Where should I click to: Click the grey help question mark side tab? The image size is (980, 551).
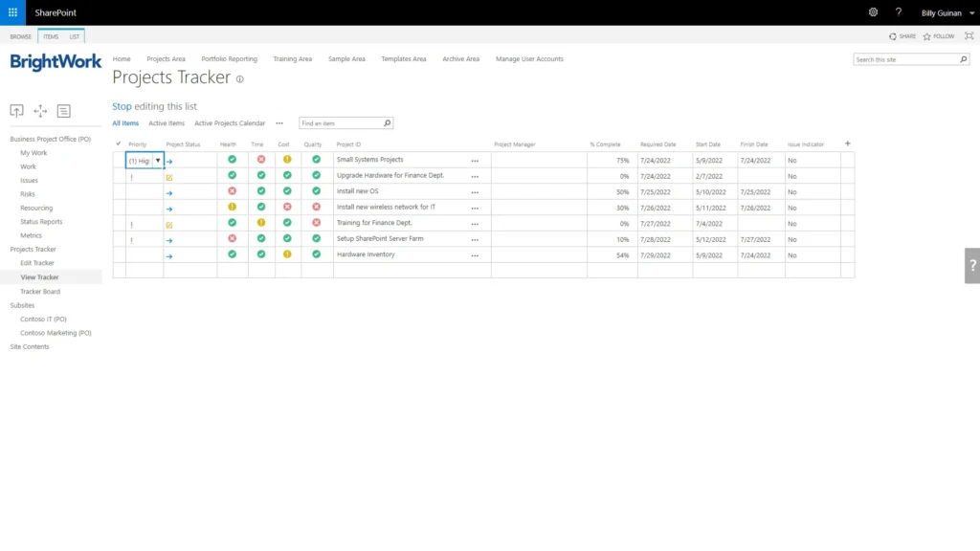point(972,266)
